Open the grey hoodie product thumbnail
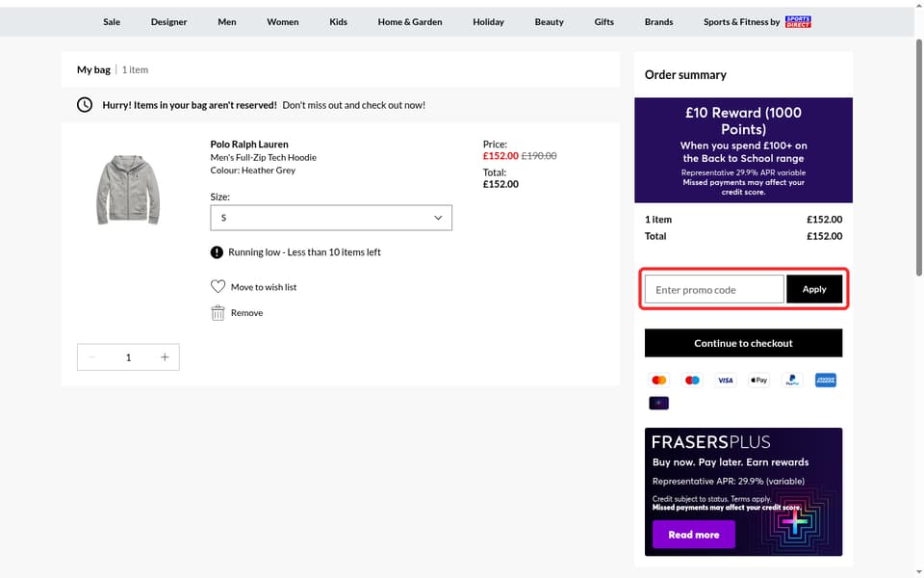This screenshot has height=578, width=924. pos(128,190)
